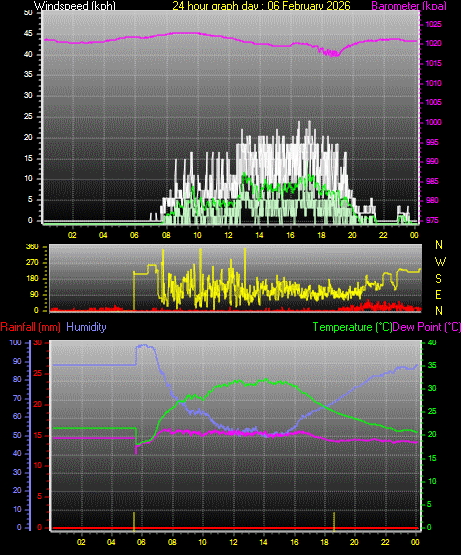The width and height of the screenshot is (461, 555).
Task: Click the green 35 temperature axis value
Action: [x=432, y=365]
